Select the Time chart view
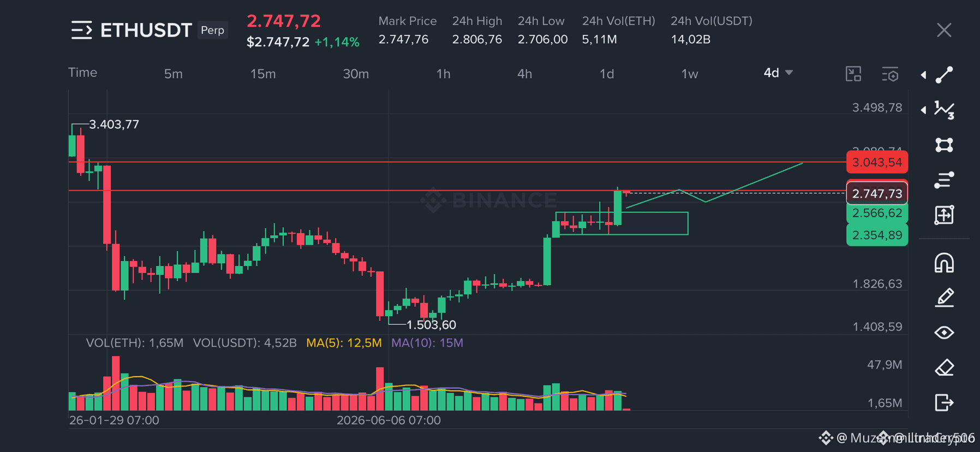Image resolution: width=980 pixels, height=452 pixels. coord(82,73)
